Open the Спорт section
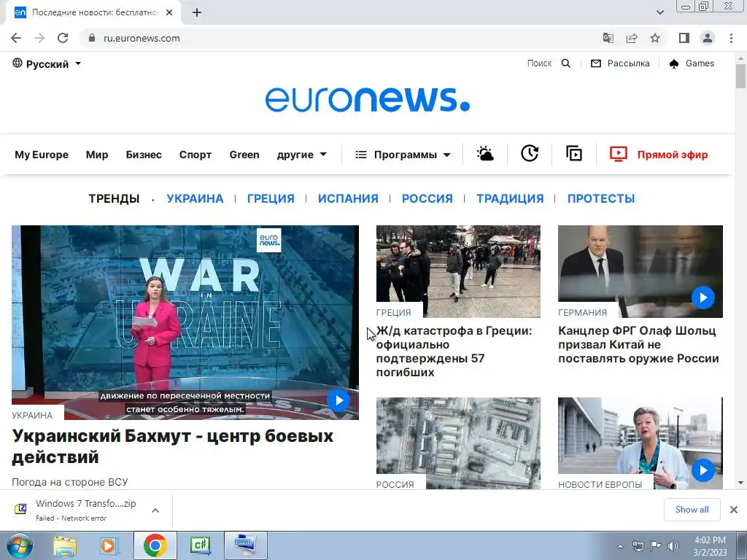Image resolution: width=747 pixels, height=560 pixels. click(196, 155)
